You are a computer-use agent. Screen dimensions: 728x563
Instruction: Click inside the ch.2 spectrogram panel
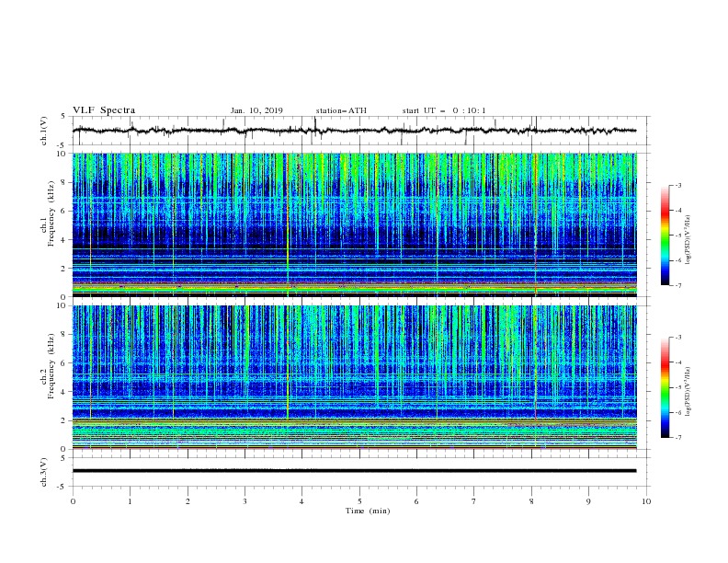354,377
